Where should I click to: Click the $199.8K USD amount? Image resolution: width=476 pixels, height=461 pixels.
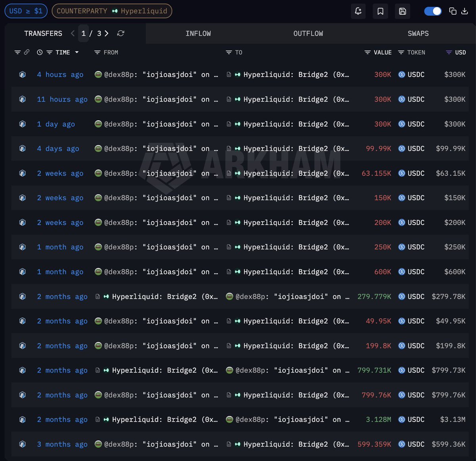pyautogui.click(x=451, y=346)
